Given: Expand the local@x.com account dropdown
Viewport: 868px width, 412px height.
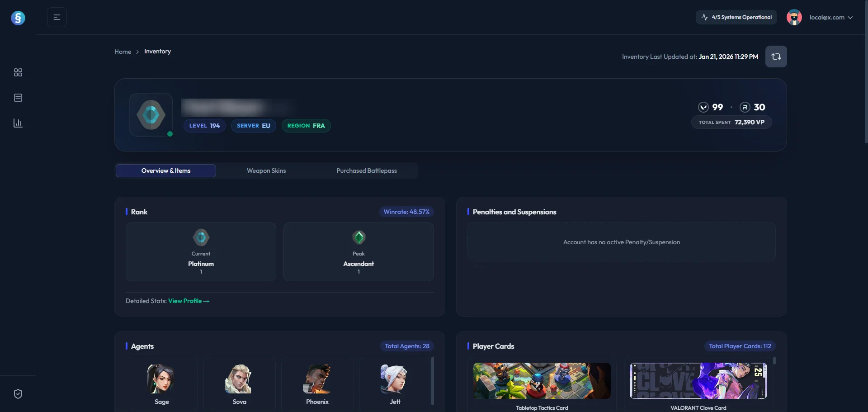Looking at the screenshot, I should tap(832, 17).
